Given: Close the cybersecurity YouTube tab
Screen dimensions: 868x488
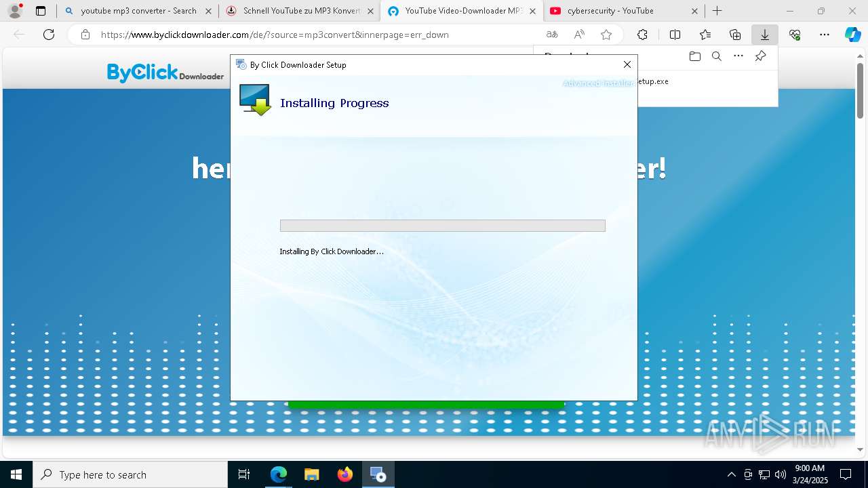Looking at the screenshot, I should point(695,11).
